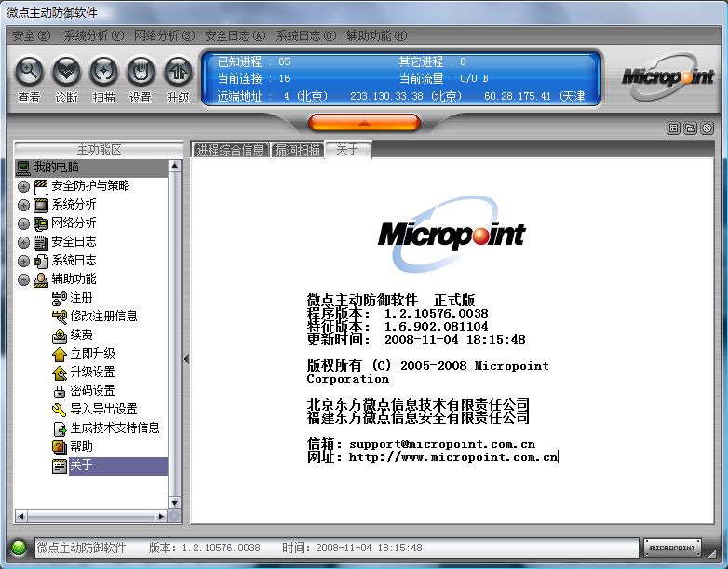Open the 网络分析(S) menu
The width and height of the screenshot is (728, 569).
[x=165, y=35]
